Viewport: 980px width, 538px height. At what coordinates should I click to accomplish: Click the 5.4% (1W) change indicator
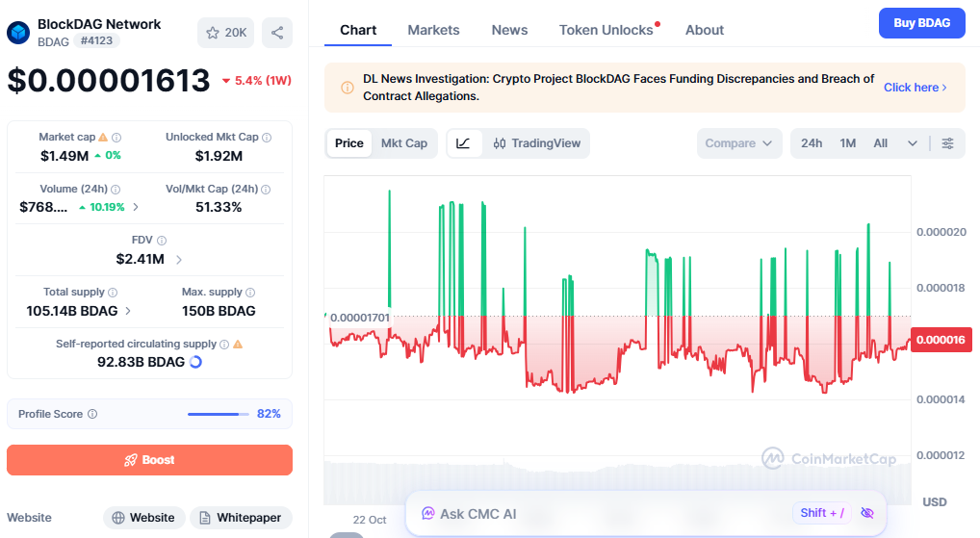[x=257, y=81]
